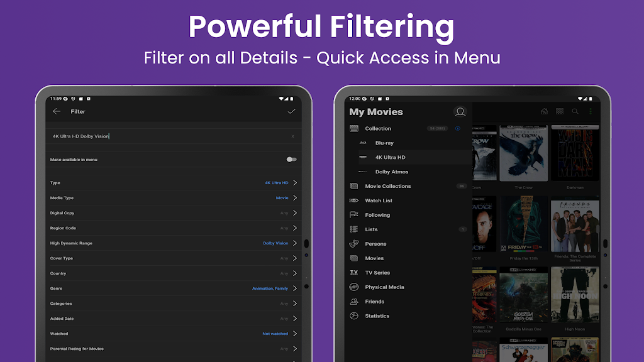Image resolution: width=644 pixels, height=362 pixels.
Task: Expand the Type filter chevron
Action: click(295, 183)
